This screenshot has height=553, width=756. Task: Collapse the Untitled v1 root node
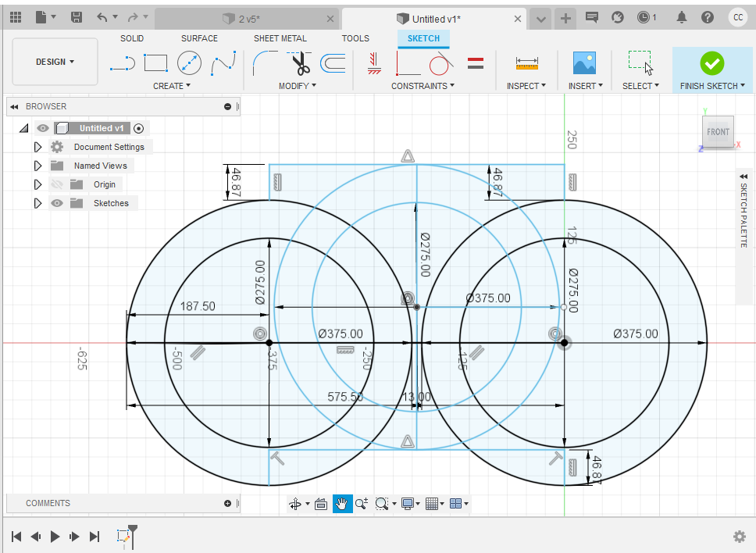tap(23, 128)
